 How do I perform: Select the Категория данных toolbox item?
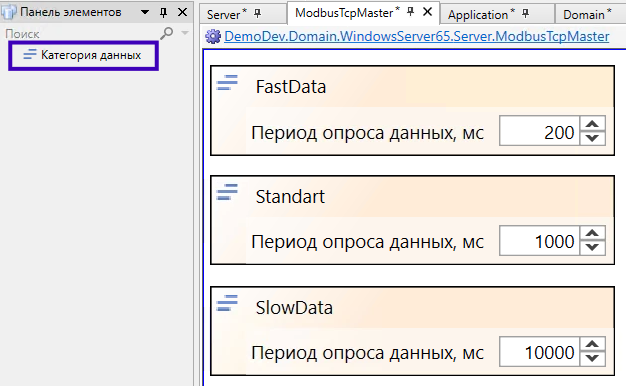[83, 55]
